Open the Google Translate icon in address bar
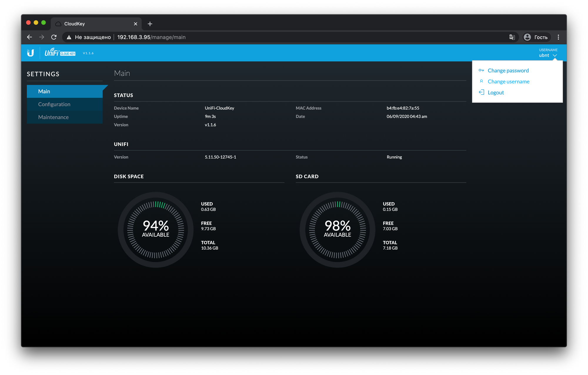Viewport: 588px width, 375px height. pos(512,37)
